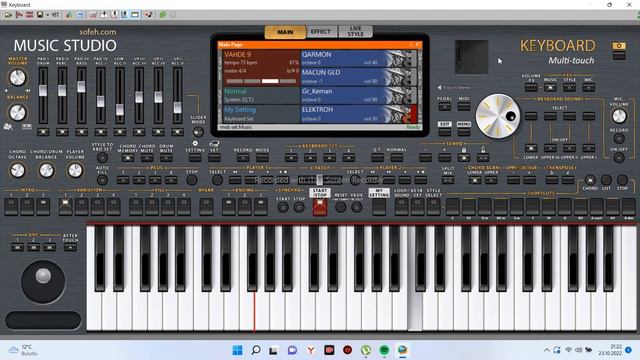Click the open file icon in the toolbar
Viewport: 640px width, 360px height.
pos(8,15)
